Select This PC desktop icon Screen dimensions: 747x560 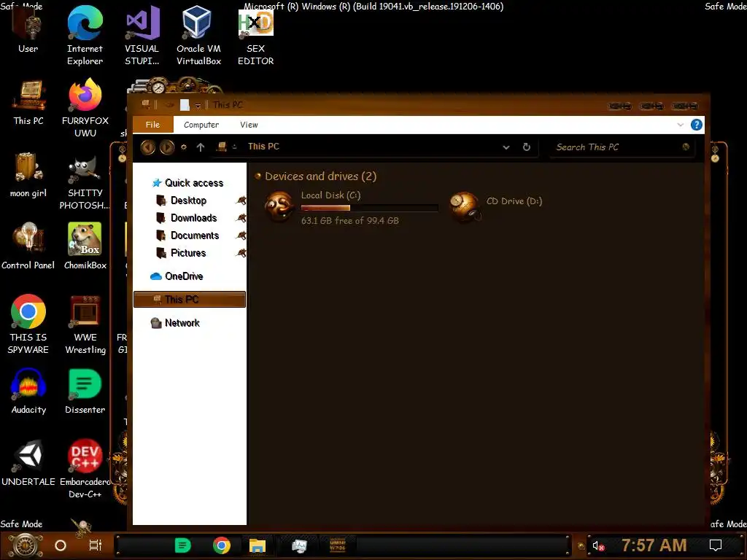pos(28,103)
